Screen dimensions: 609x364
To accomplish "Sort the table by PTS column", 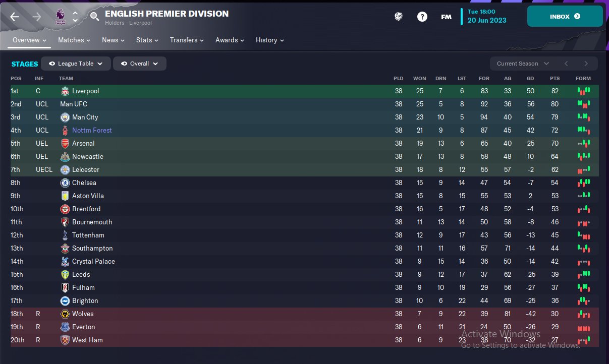I will [555, 79].
